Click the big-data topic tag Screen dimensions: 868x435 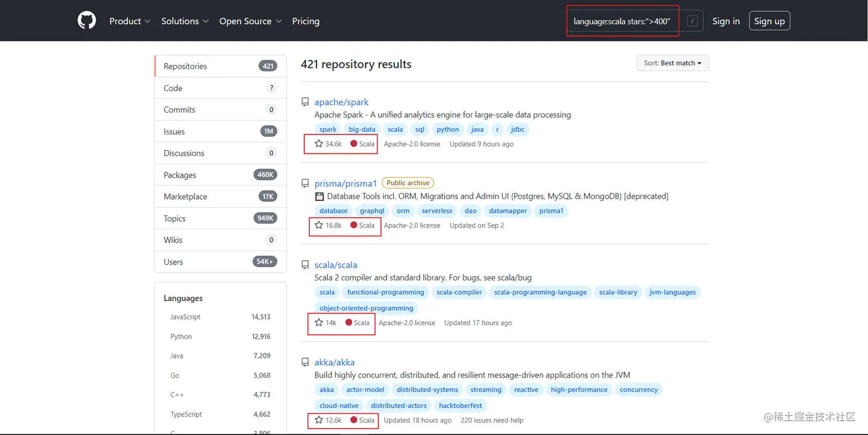pyautogui.click(x=362, y=129)
